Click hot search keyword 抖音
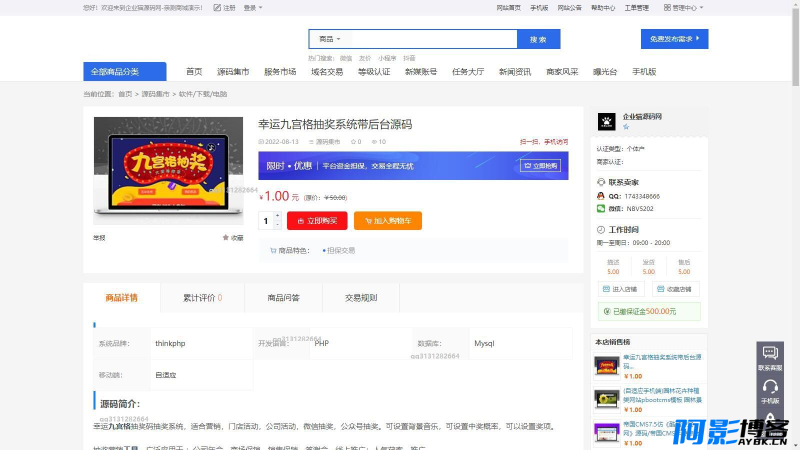800x450 pixels. [x=409, y=58]
